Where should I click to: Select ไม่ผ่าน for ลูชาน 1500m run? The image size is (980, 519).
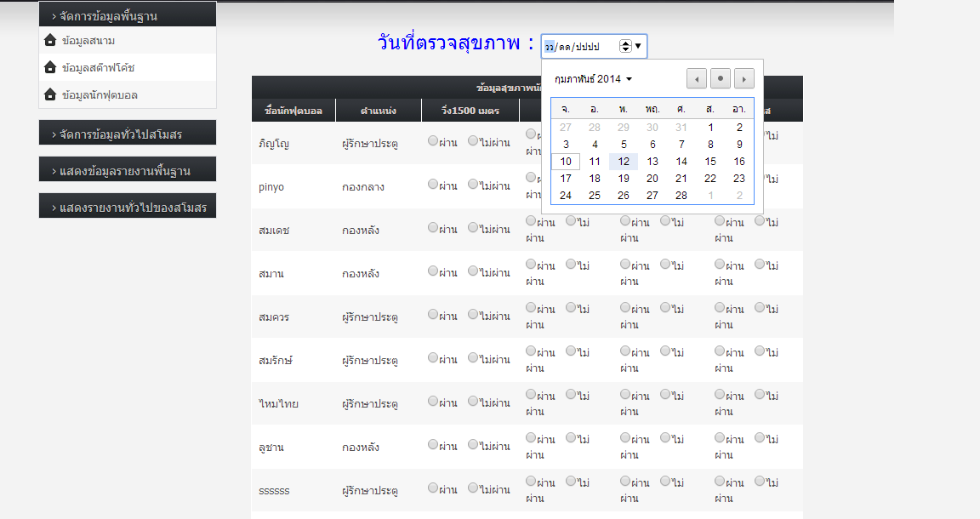pos(473,445)
